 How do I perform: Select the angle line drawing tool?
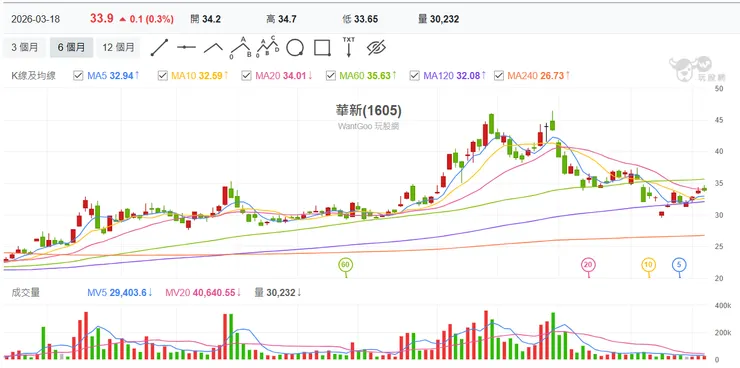[x=213, y=48]
